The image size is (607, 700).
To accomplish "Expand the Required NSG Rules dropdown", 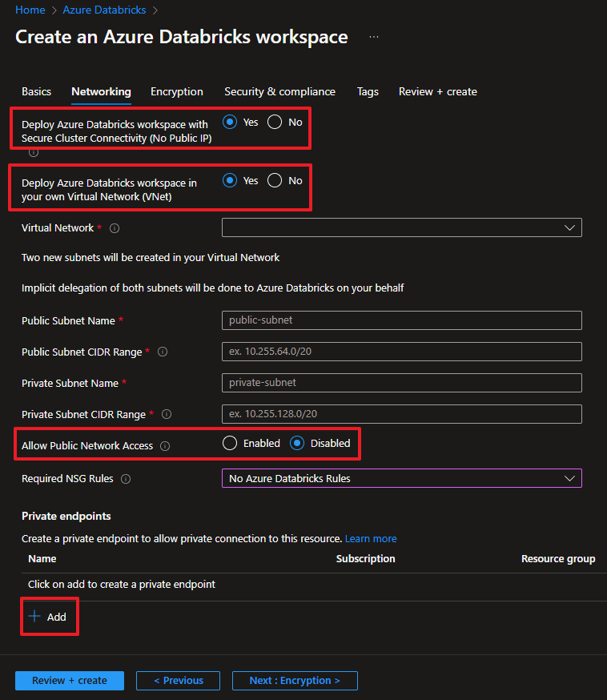I will click(402, 478).
